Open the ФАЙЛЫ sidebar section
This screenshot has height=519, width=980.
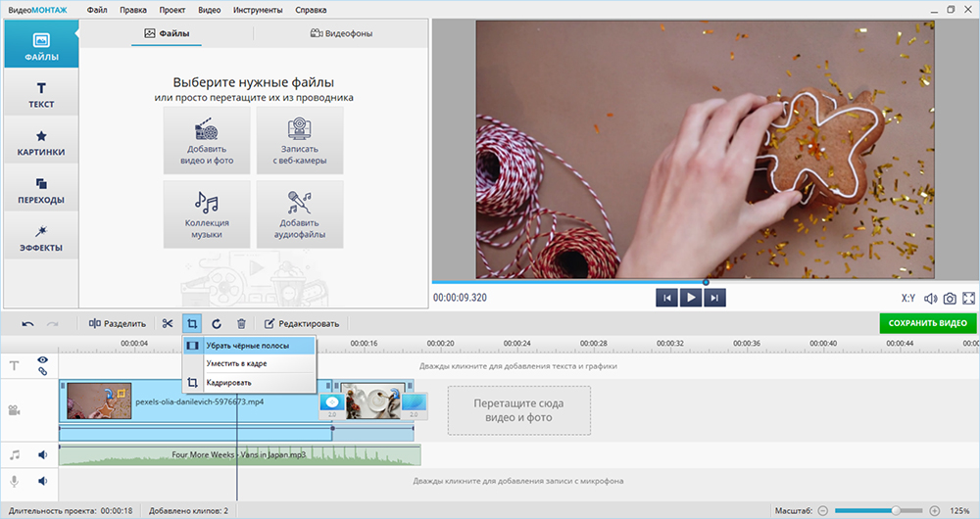coord(41,44)
